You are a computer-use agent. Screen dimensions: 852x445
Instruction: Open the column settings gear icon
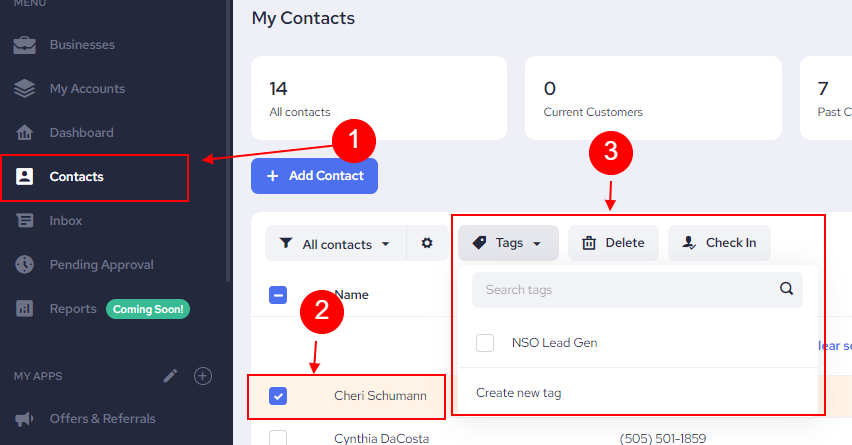click(x=427, y=243)
